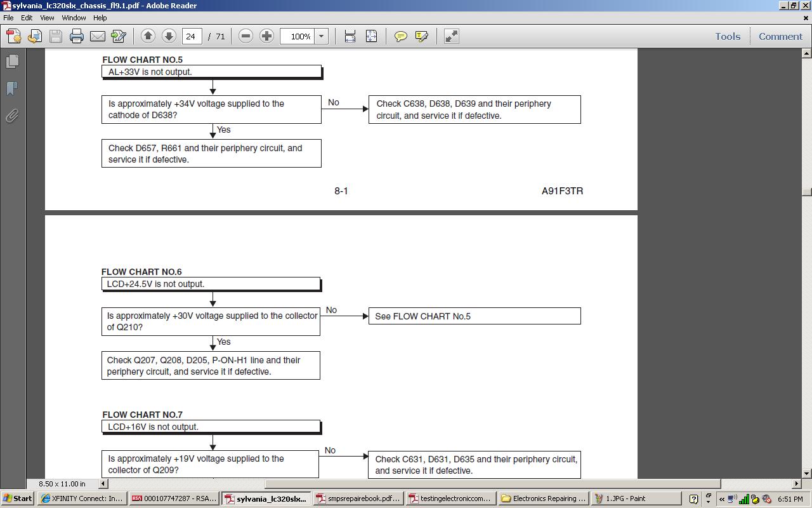
Task: Open the View menu
Action: [x=47, y=18]
